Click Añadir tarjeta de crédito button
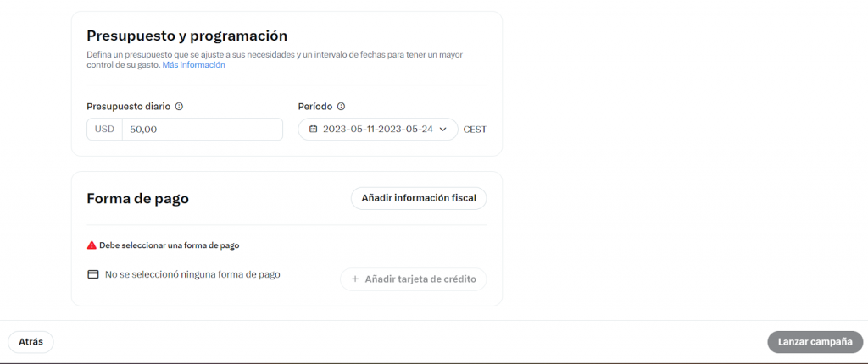Viewport: 868px width, 364px height. click(413, 279)
